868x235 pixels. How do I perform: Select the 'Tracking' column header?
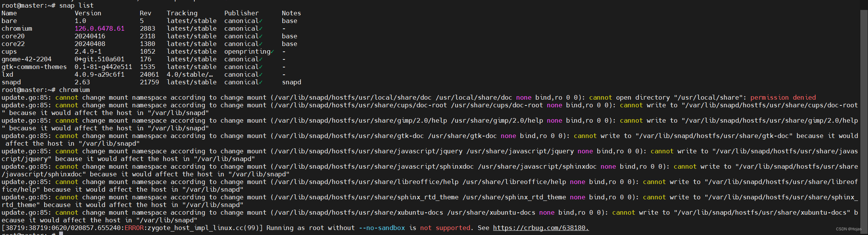click(x=182, y=13)
